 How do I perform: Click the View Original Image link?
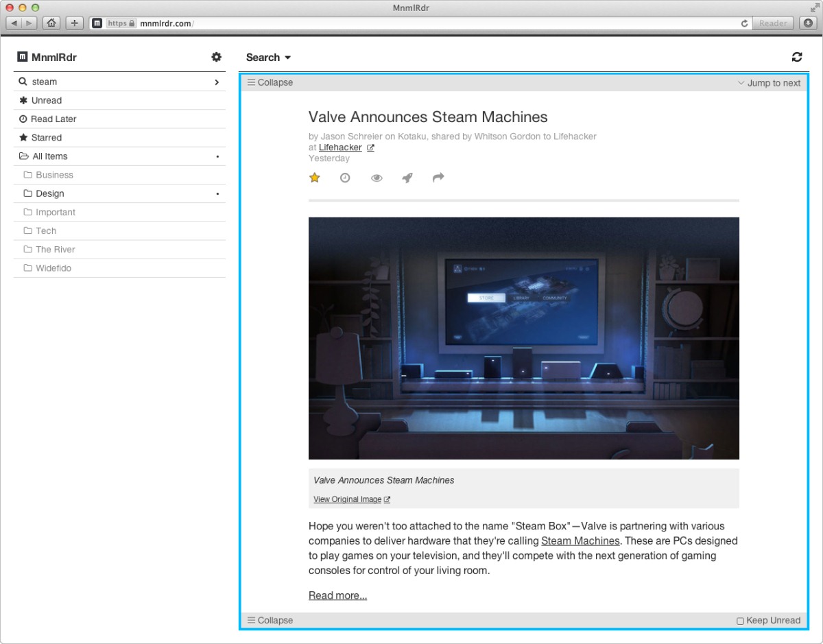tap(352, 499)
